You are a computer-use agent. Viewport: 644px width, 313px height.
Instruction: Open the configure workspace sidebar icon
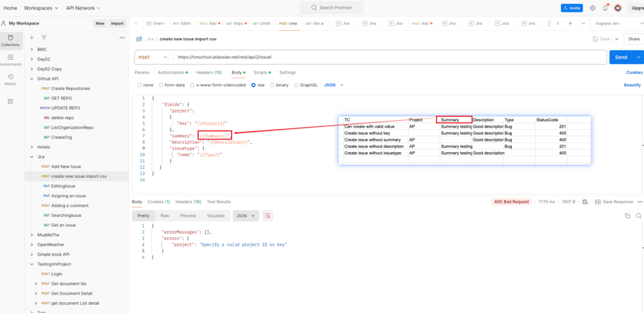pyautogui.click(x=11, y=101)
